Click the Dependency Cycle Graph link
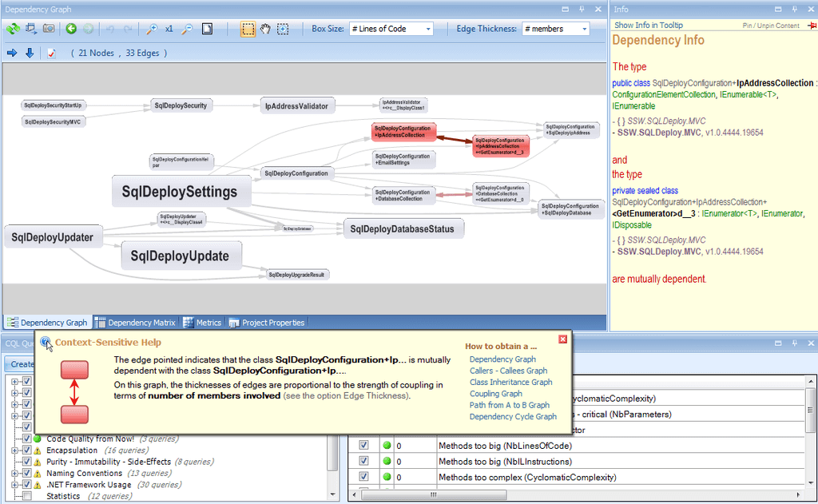The image size is (818, 504). click(x=511, y=416)
